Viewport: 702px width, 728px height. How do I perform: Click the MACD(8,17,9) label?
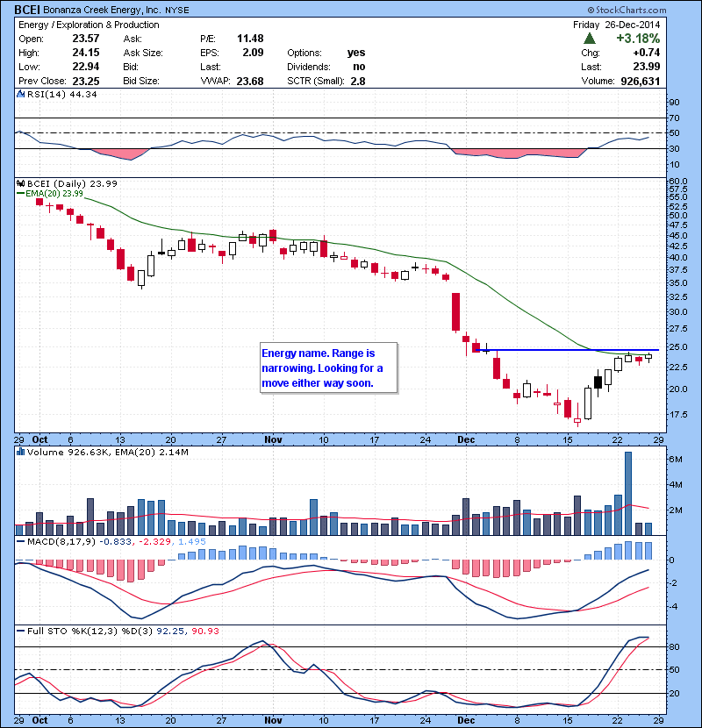tap(61, 541)
